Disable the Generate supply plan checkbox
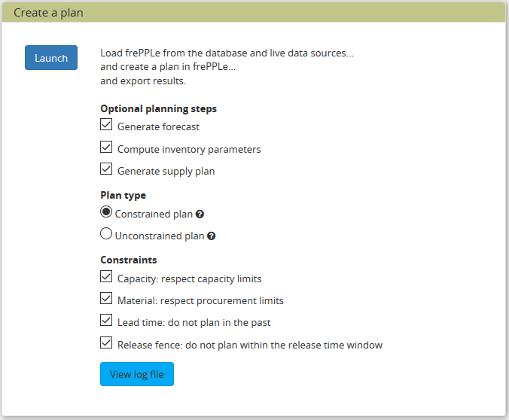 click(x=106, y=169)
